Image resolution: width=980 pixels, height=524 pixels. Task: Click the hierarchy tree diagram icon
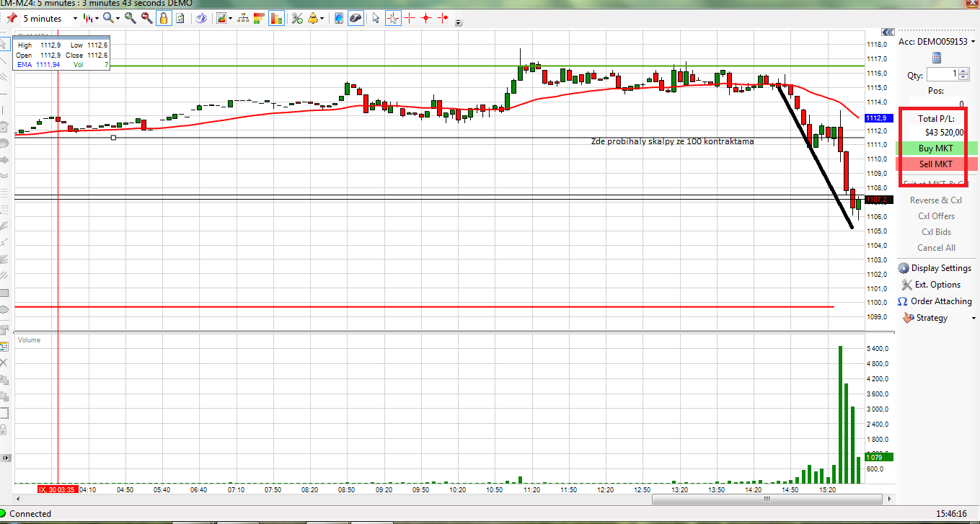point(242,18)
